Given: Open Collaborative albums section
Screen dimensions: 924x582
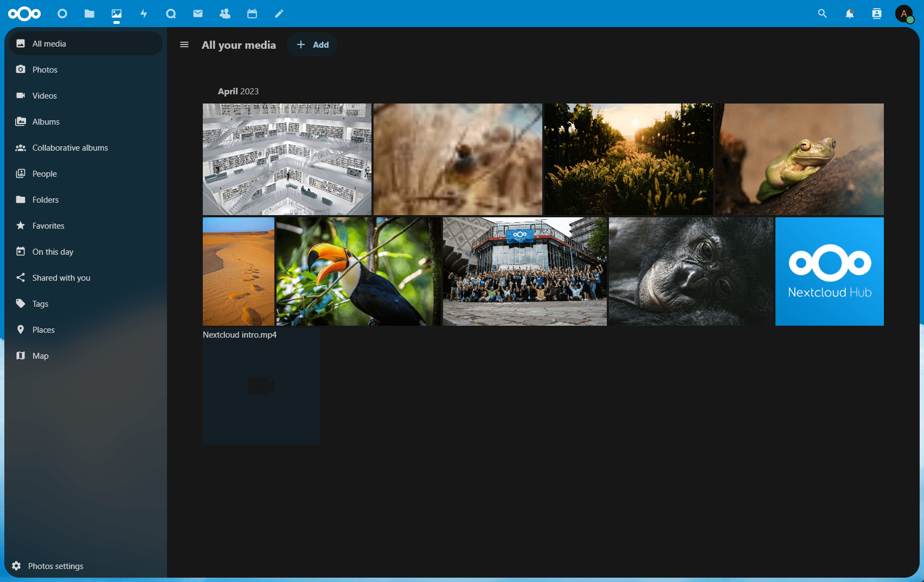Looking at the screenshot, I should [x=86, y=147].
